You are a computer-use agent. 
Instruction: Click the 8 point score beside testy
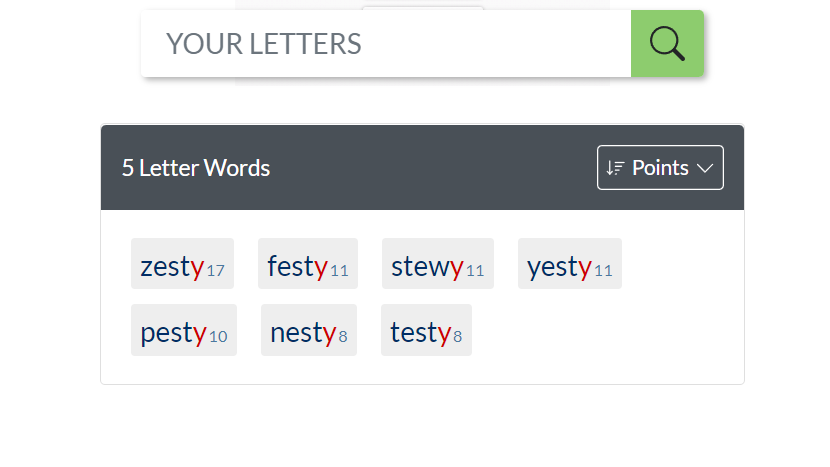(x=458, y=337)
